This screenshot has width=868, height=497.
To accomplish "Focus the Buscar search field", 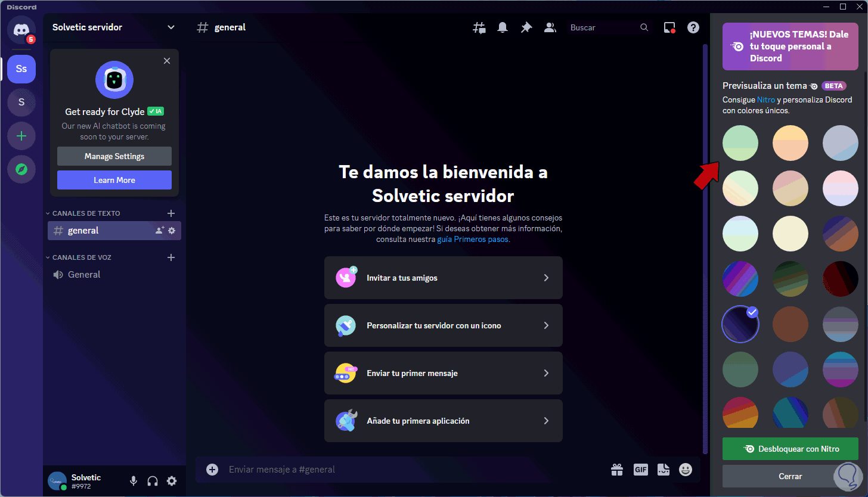I will click(609, 27).
